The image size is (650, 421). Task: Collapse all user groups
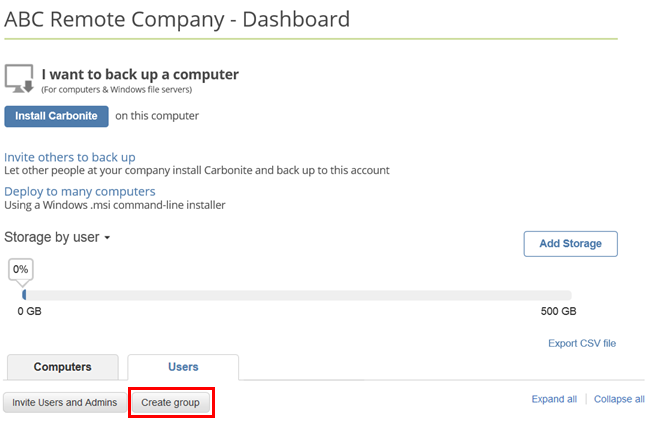[619, 399]
